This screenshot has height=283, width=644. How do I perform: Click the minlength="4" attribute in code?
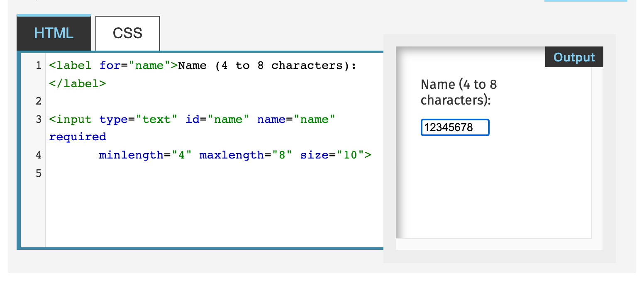[x=145, y=155]
